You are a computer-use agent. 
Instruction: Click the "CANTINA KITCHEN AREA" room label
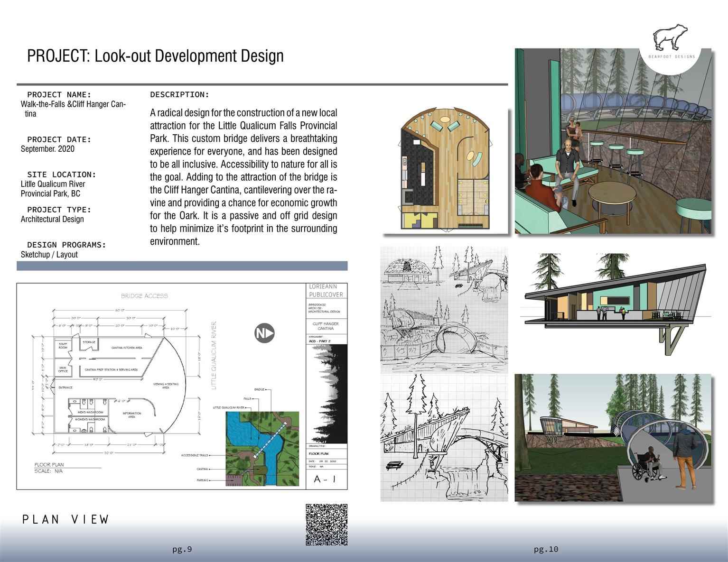[127, 348]
